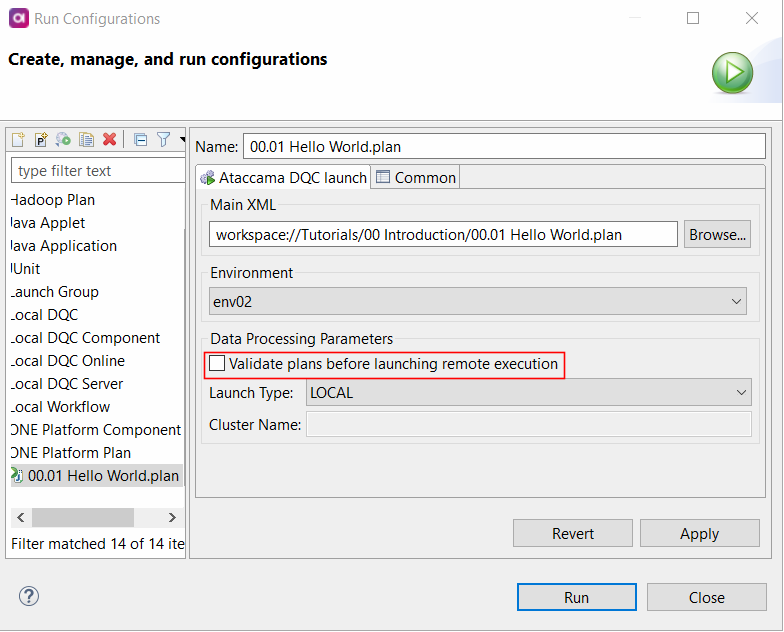Switch to the Common tab

click(415, 178)
